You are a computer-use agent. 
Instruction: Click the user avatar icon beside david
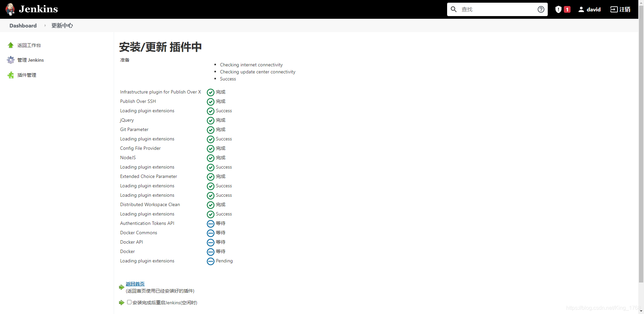[x=581, y=9]
